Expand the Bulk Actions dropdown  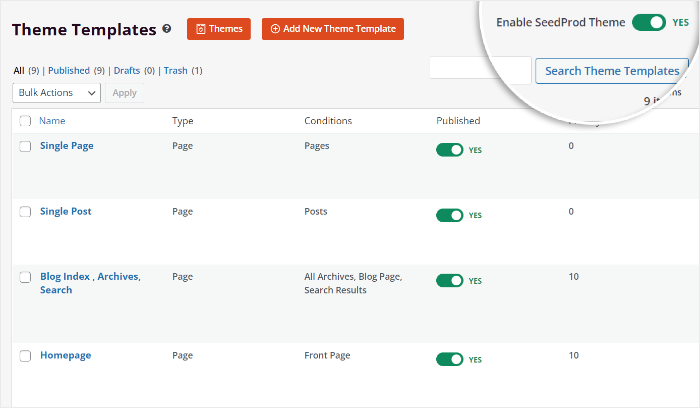(56, 93)
